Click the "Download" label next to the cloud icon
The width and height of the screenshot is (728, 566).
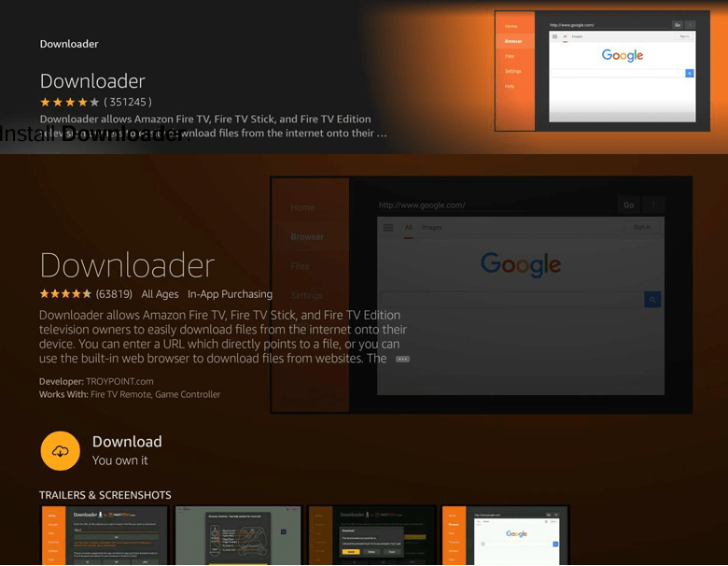pyautogui.click(x=127, y=442)
